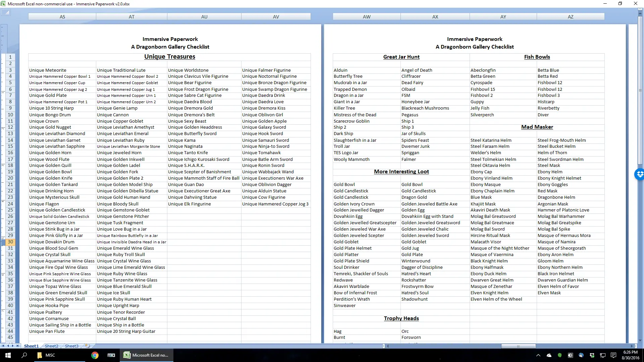Open Google Chrome from the taskbar
644x362 pixels.
[95, 355]
